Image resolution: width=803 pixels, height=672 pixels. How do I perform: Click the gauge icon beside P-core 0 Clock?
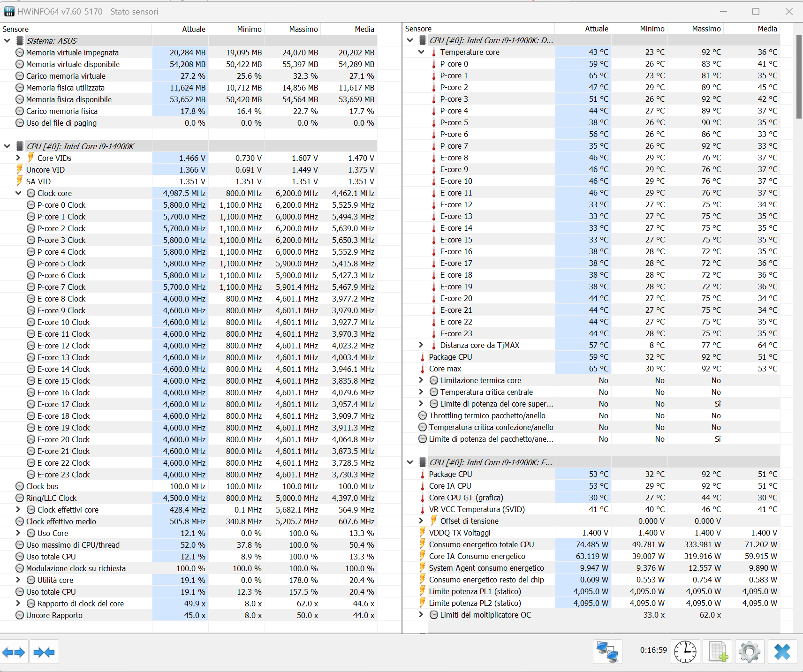(31, 205)
